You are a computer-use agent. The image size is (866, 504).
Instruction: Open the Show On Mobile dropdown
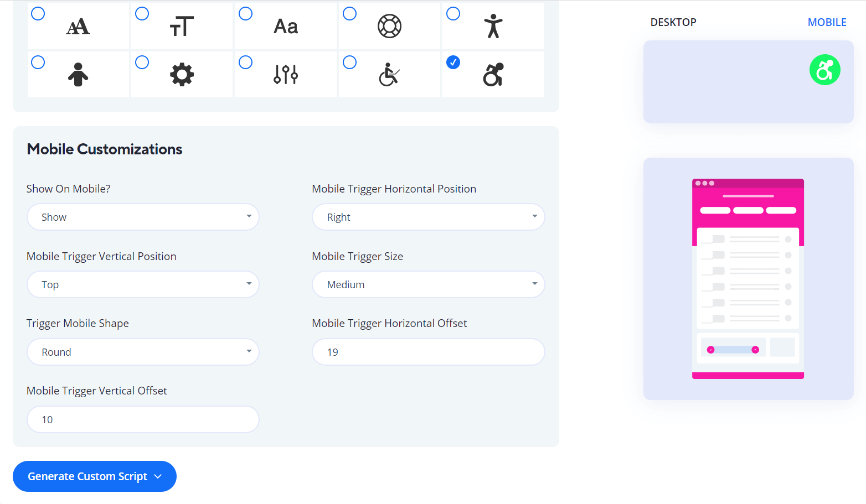pyautogui.click(x=143, y=217)
